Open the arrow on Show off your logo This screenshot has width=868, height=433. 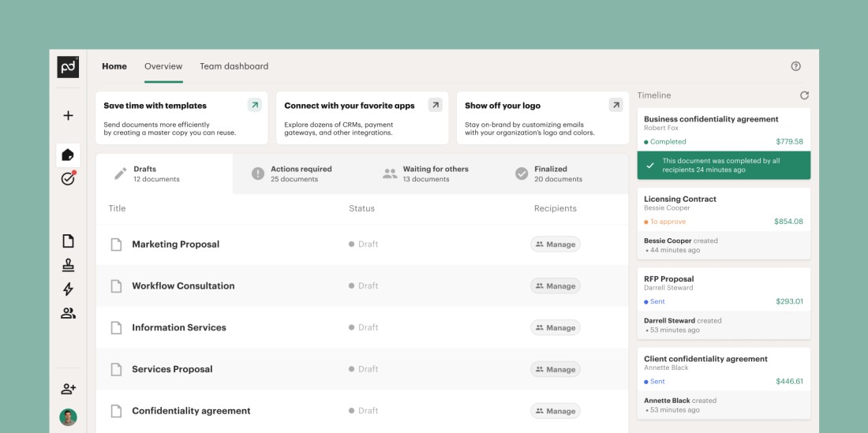tap(615, 105)
